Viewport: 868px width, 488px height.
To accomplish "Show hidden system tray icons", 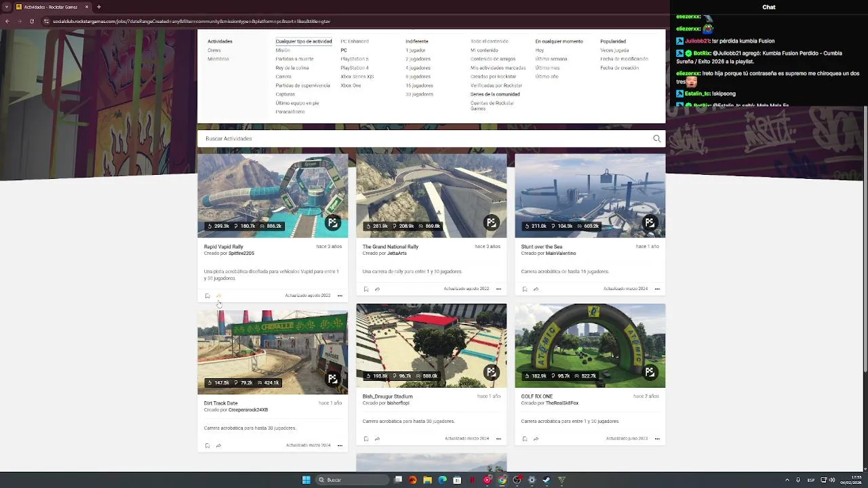I will click(787, 480).
